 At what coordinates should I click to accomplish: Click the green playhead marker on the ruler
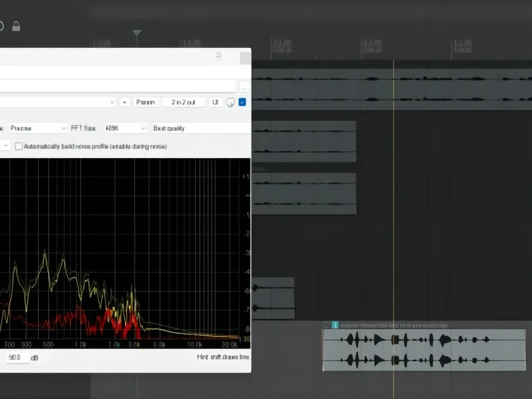coord(137,33)
